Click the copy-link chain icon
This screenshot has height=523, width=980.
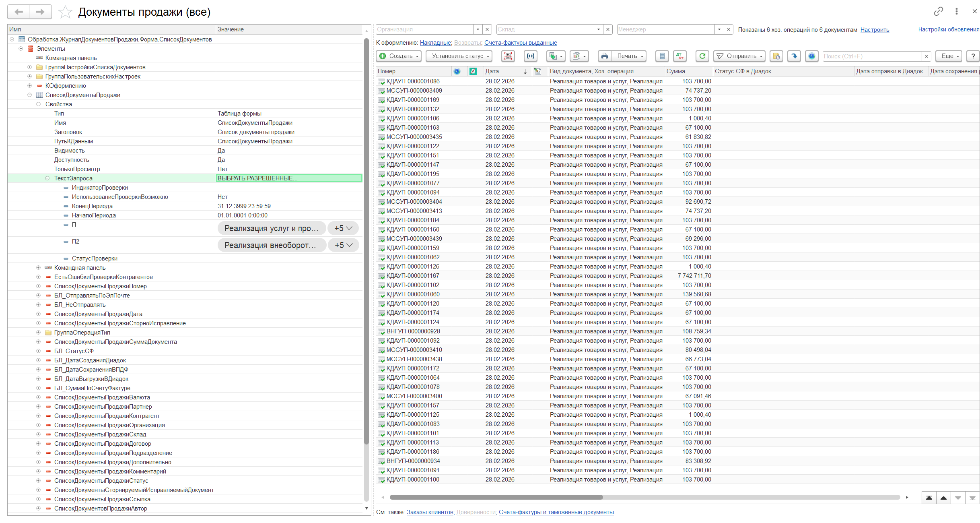tap(938, 12)
